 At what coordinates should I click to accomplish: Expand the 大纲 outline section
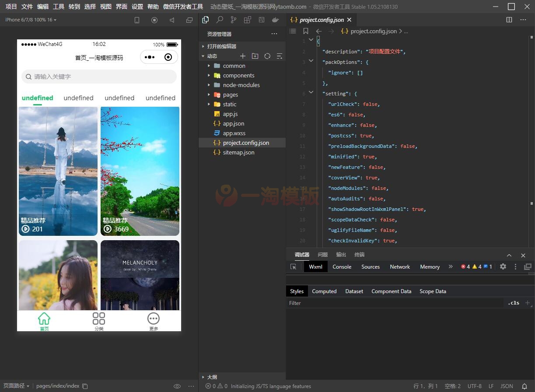click(212, 377)
